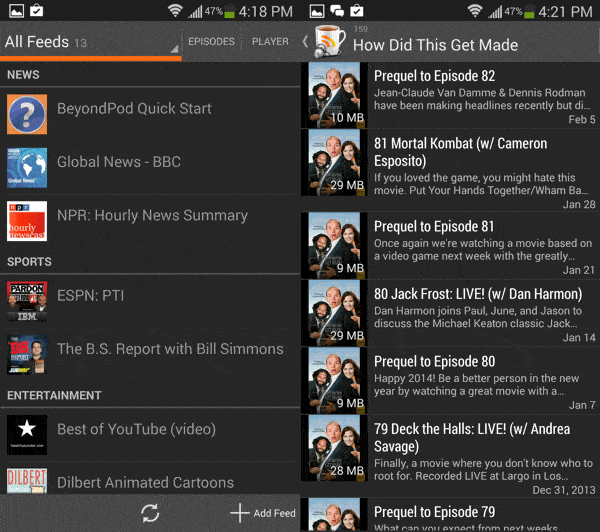Go back using the left chevron arrow

(x=305, y=41)
